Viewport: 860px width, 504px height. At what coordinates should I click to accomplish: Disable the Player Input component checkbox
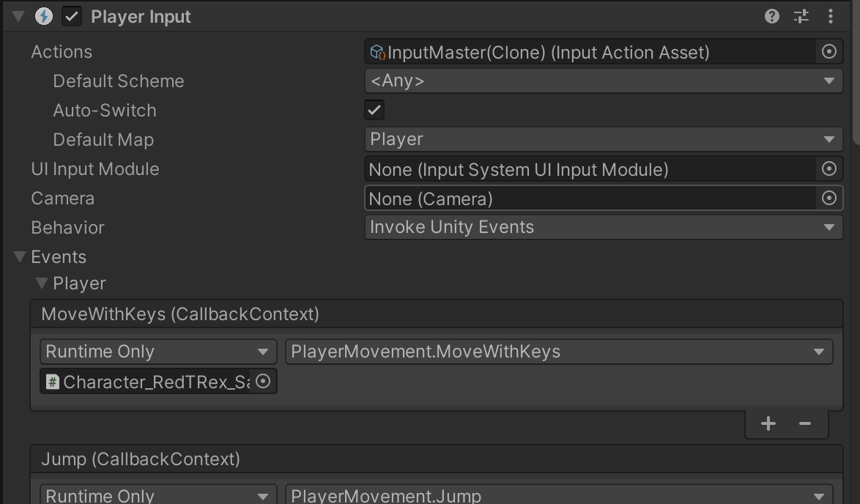click(x=72, y=17)
